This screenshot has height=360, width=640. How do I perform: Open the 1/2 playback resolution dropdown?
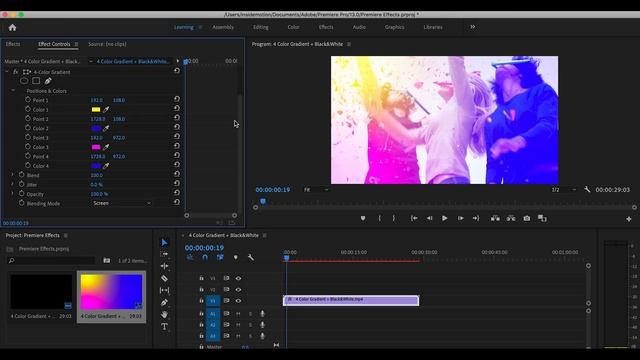564,190
